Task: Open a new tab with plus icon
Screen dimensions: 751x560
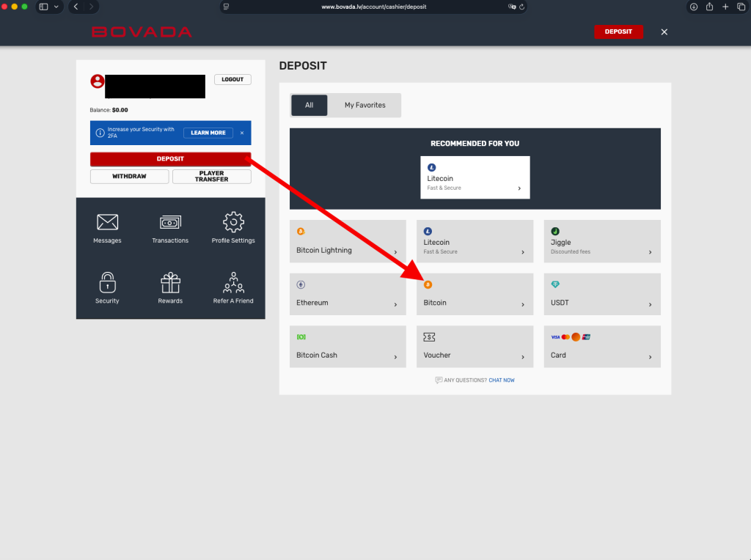Action: 725,7
